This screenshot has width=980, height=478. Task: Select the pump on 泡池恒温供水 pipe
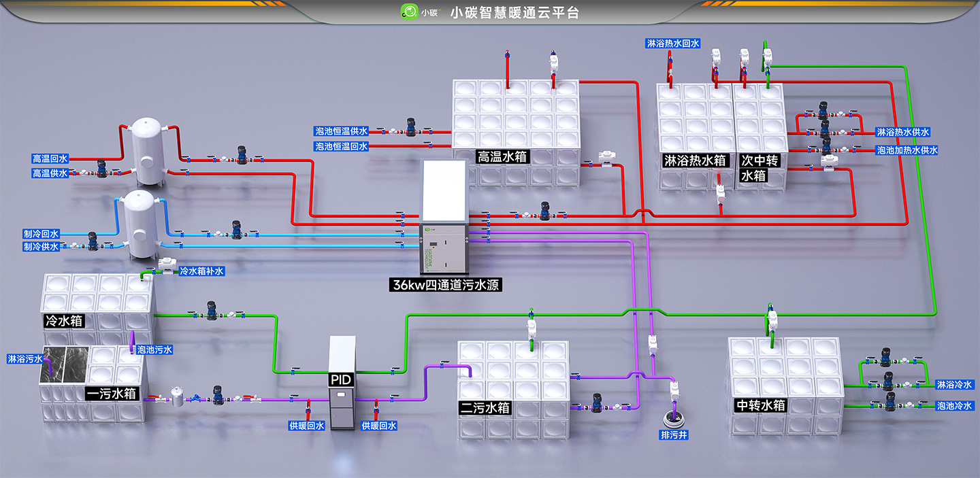coord(411,127)
